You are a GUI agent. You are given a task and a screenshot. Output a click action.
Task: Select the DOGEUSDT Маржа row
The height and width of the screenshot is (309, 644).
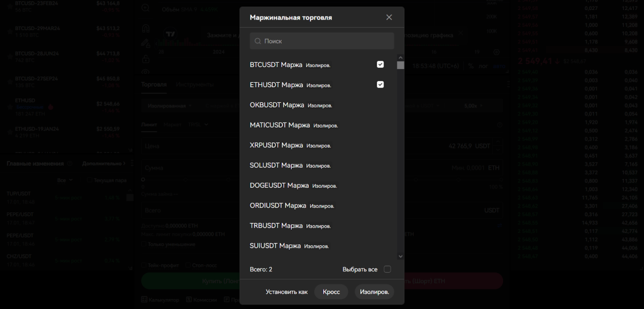point(293,185)
